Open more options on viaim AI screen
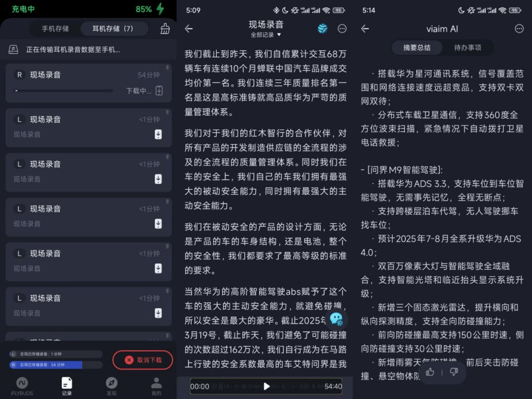Screen dimensions: 532x399 (x=519, y=29)
